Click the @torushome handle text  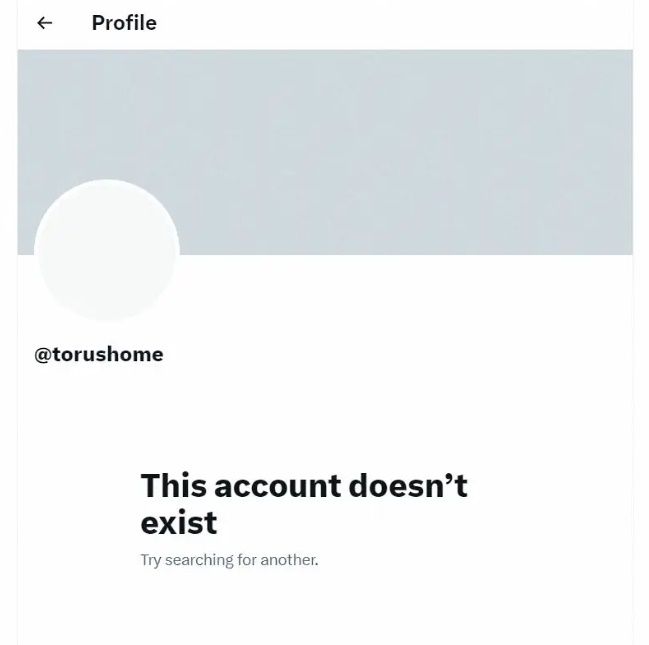(99, 355)
